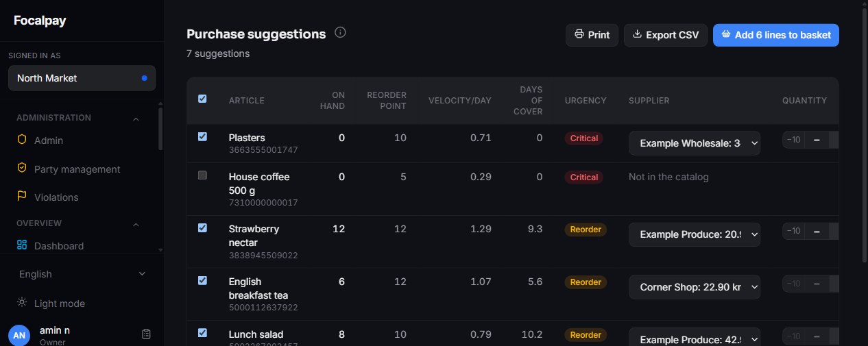Click Critical badge in House coffee row
Screen dimensions: 868x346
pyautogui.click(x=584, y=177)
